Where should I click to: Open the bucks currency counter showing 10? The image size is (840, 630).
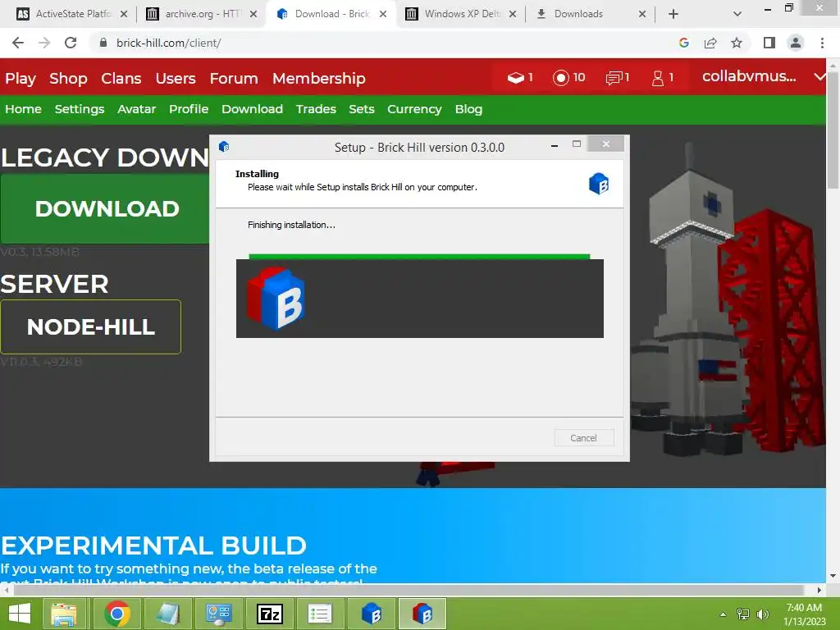569,78
